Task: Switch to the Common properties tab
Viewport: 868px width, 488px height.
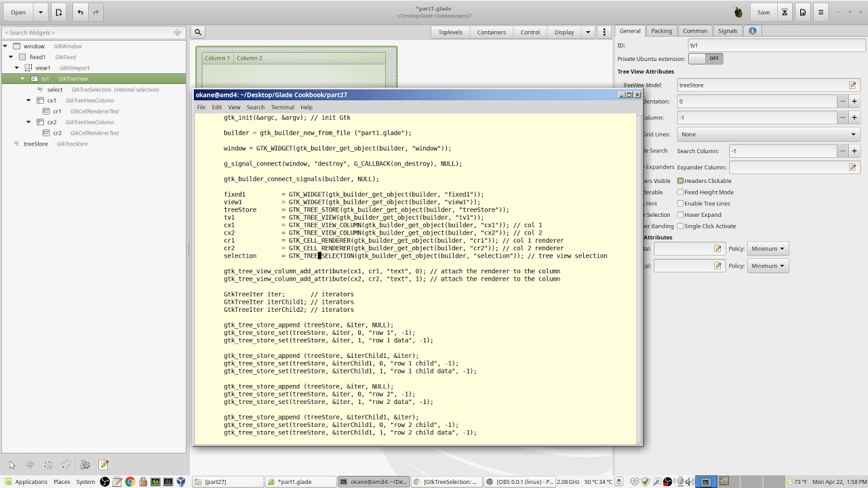Action: coord(695,31)
